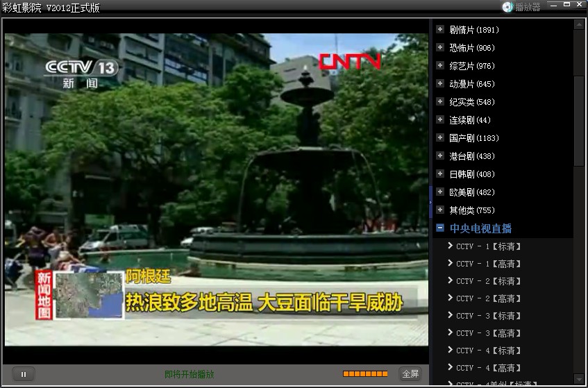Screen dimensions: 588x388
Task: Click plus icon beside 纪实类 (548)
Action: (439, 101)
